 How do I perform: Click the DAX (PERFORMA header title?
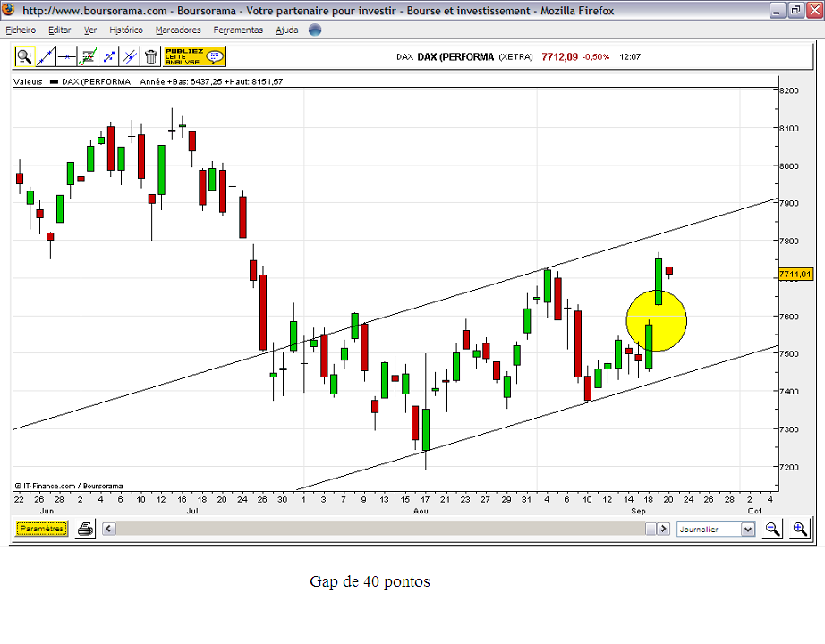(455, 57)
